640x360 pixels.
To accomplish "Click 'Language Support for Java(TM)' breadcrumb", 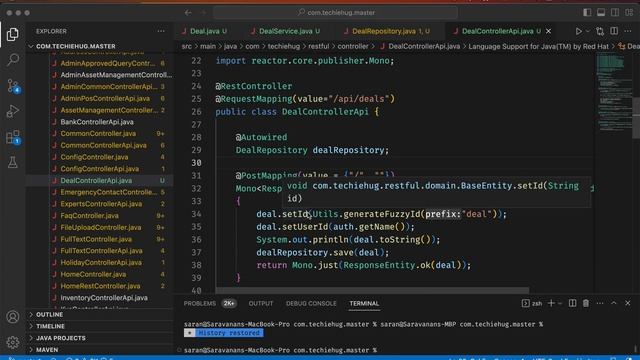I will (x=538, y=47).
